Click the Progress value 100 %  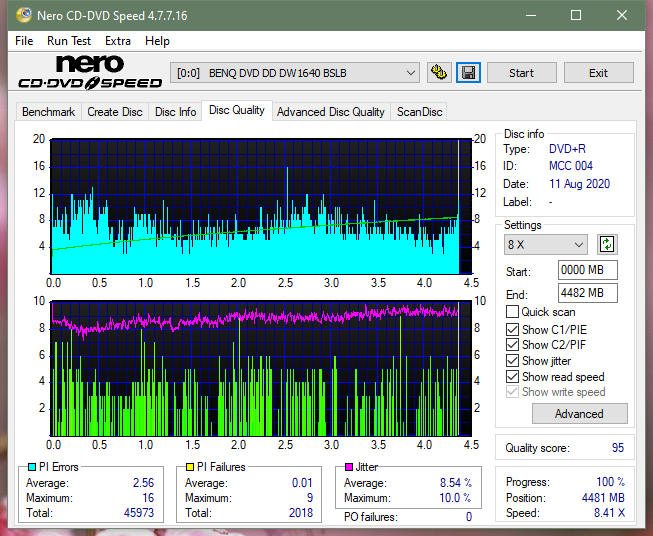point(611,482)
